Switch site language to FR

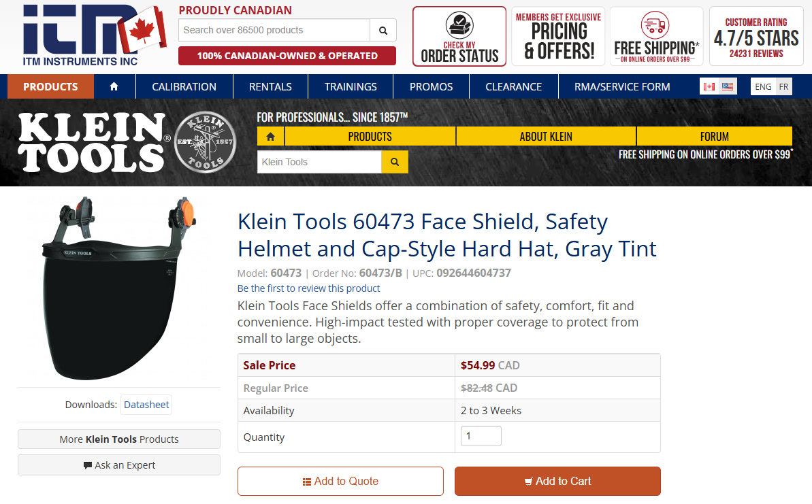point(783,86)
